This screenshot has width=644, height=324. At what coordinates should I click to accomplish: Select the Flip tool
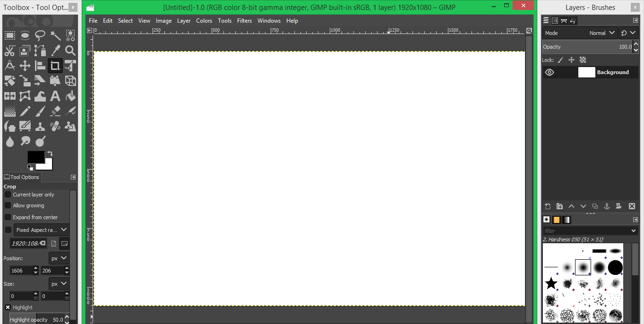(x=9, y=96)
